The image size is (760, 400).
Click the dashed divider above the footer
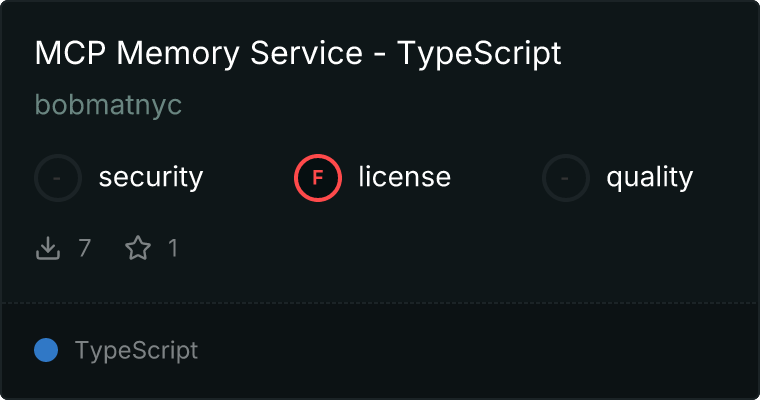pos(380,302)
